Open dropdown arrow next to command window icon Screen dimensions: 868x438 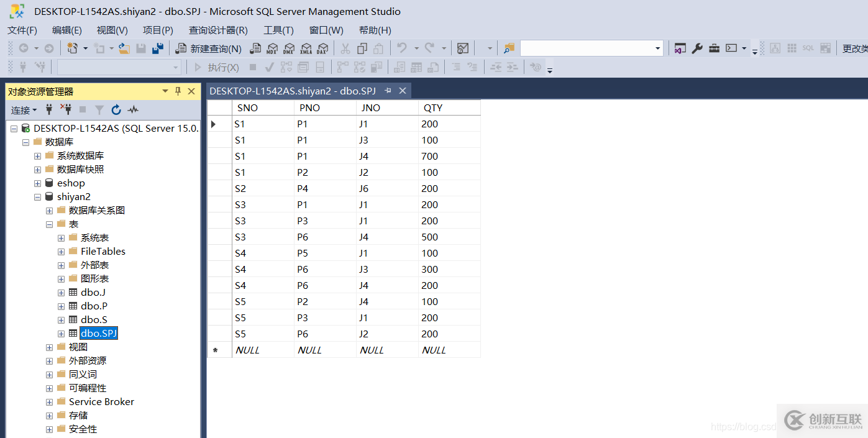[744, 48]
